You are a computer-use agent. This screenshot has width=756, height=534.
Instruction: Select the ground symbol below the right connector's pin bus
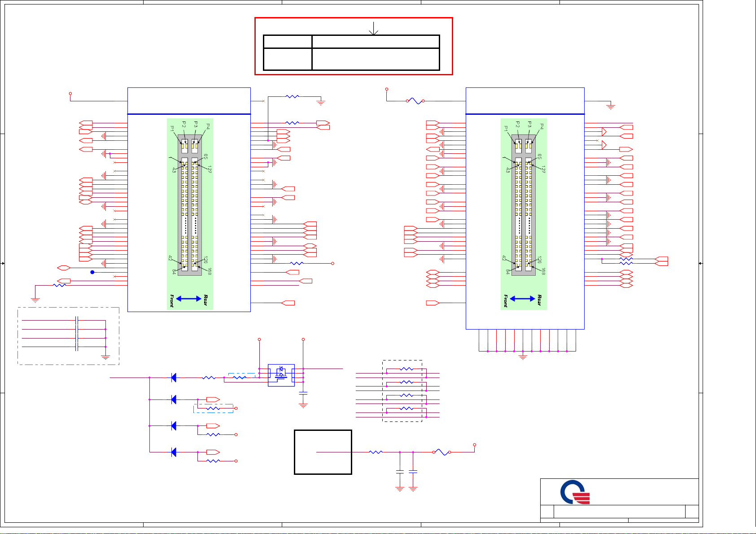523,357
